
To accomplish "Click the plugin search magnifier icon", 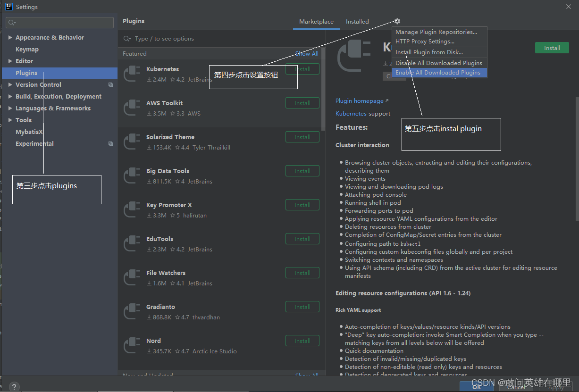I will (127, 39).
